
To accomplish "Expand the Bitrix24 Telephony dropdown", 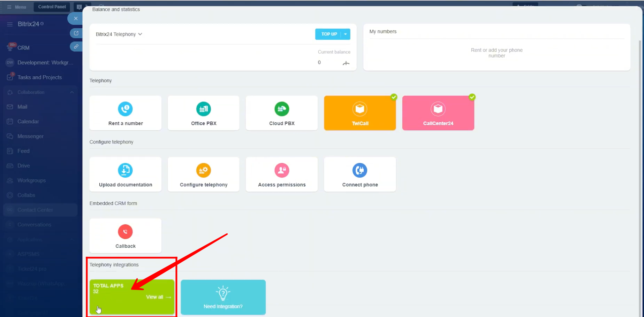I will (119, 34).
